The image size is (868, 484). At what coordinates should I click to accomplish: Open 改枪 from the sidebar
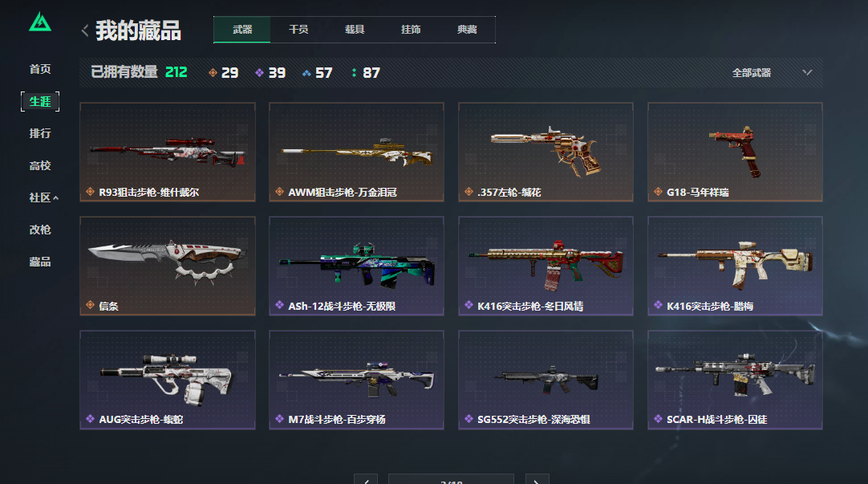coord(40,230)
